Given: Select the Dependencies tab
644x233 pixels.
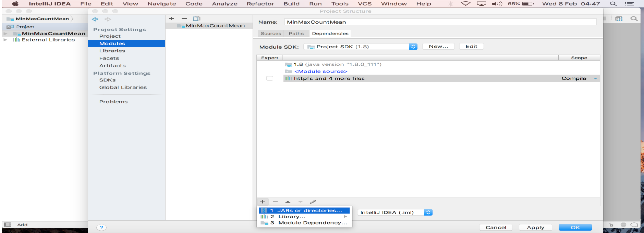Looking at the screenshot, I should pos(330,34).
